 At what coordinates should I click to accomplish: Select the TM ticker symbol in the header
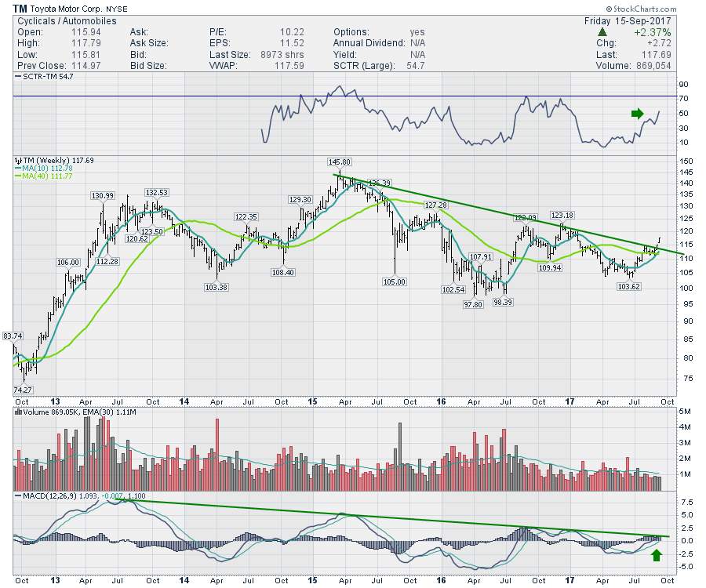[20, 9]
